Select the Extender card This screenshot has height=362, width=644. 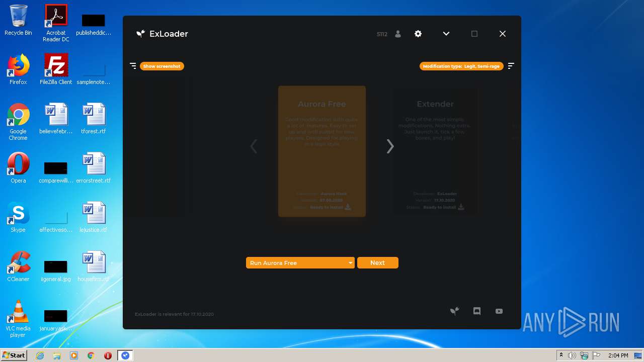tap(435, 151)
